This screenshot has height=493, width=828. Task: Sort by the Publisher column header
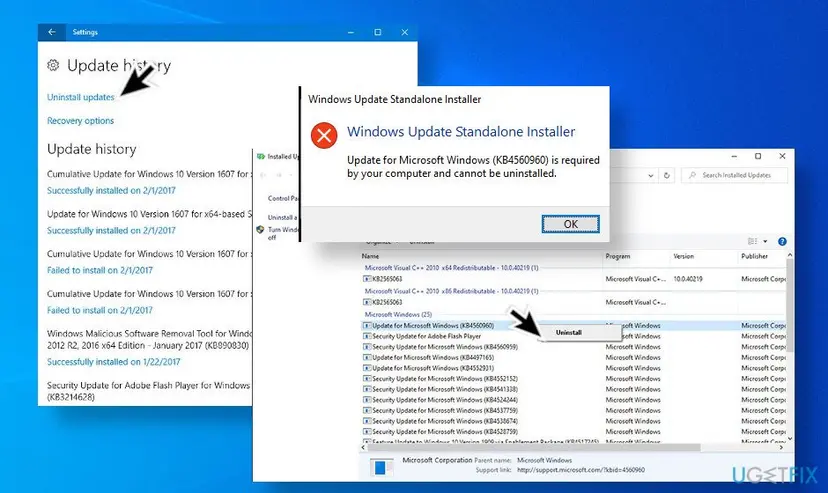coord(754,256)
